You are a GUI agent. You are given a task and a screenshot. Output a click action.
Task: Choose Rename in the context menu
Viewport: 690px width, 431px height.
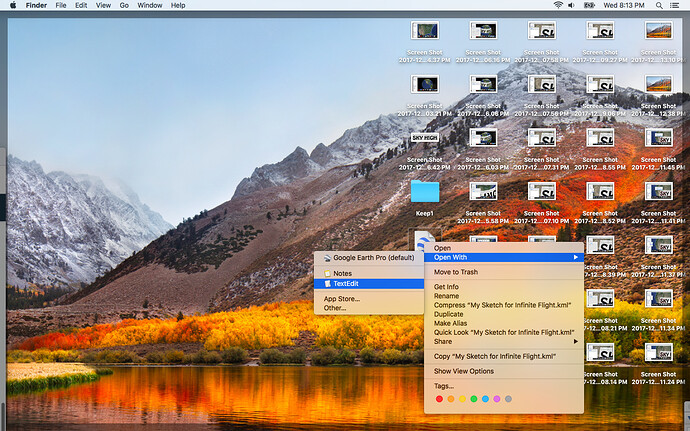click(504, 296)
